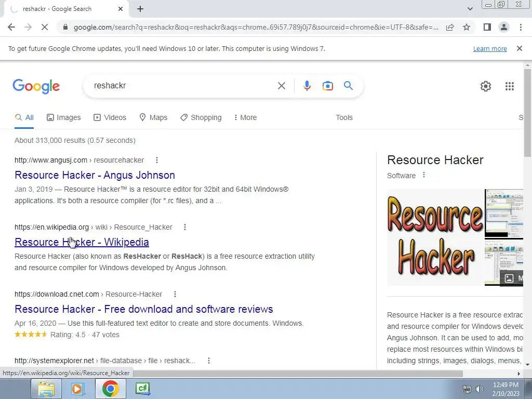
Task: Click the share page icon in address bar
Action: coord(450,27)
